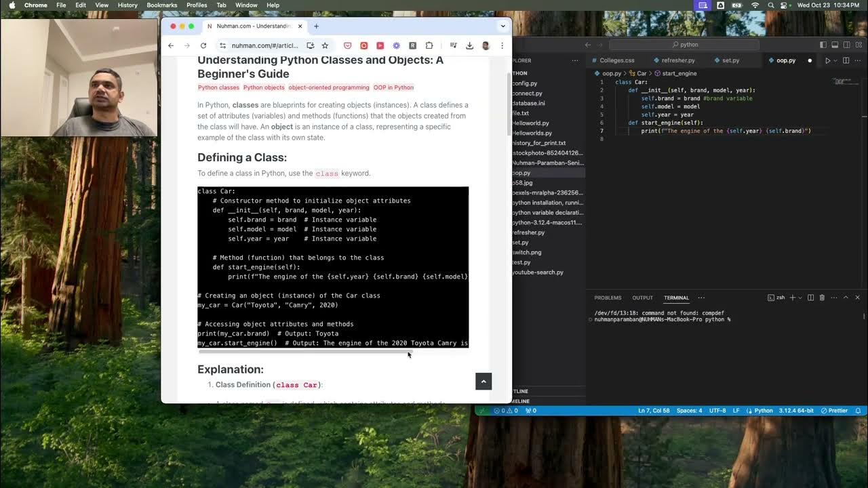
Task: Click the horizontal scrollbar under the code block
Action: coord(306,352)
